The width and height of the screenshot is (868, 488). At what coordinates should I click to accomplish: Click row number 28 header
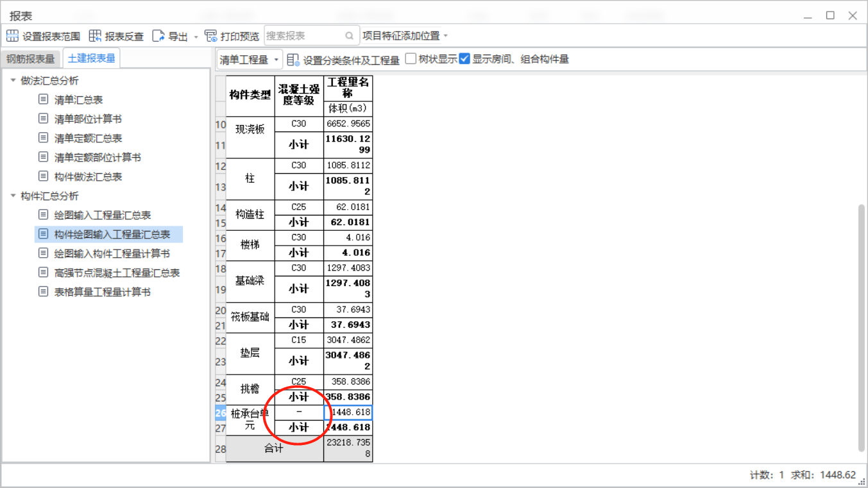pos(221,449)
